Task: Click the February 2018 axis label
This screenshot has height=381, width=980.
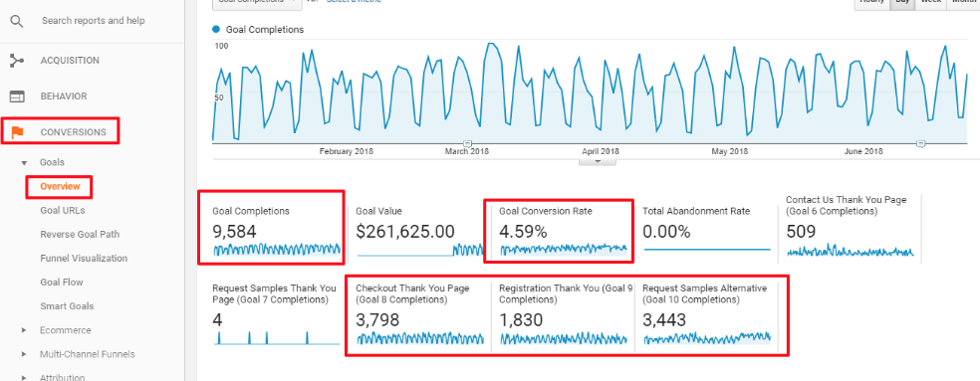Action: coord(347,151)
